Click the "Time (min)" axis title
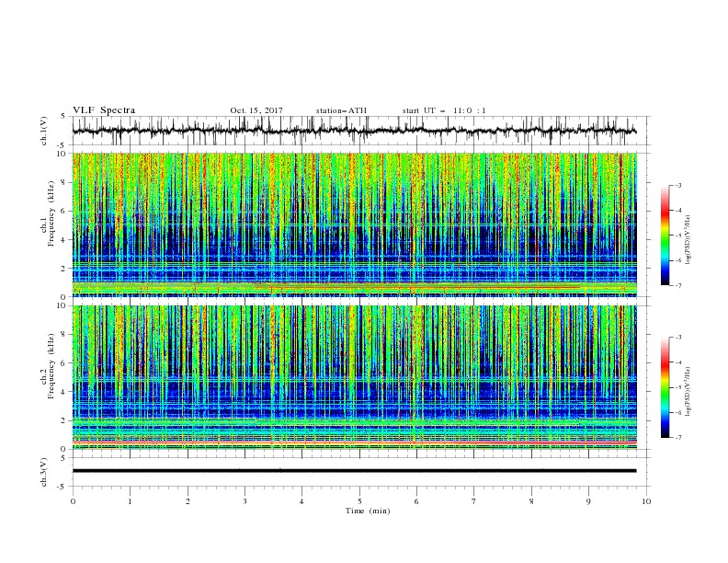The image size is (728, 563). coord(368,511)
